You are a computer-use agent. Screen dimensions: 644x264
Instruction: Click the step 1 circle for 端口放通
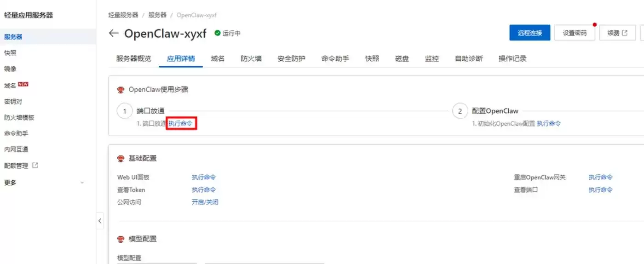pyautogui.click(x=125, y=111)
